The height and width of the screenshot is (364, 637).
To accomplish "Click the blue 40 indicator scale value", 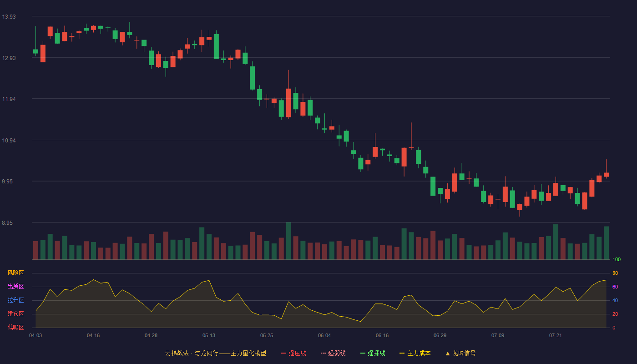I will 615,300.
